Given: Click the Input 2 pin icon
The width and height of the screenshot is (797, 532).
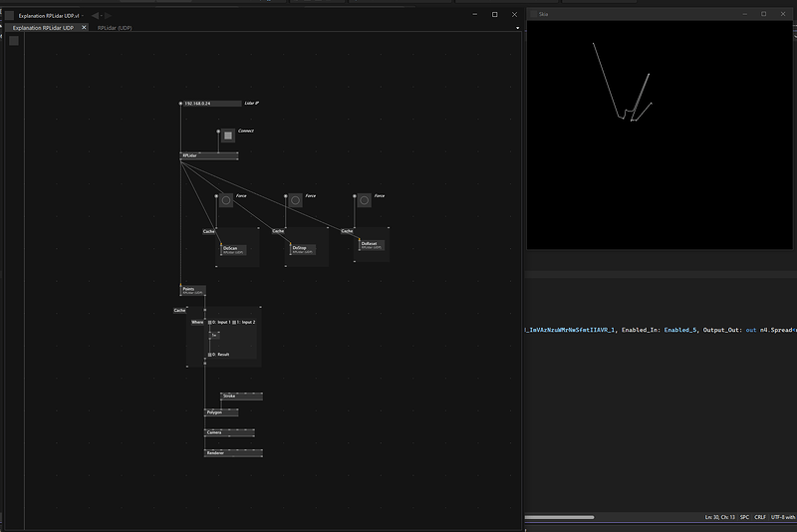Looking at the screenshot, I should (234, 322).
